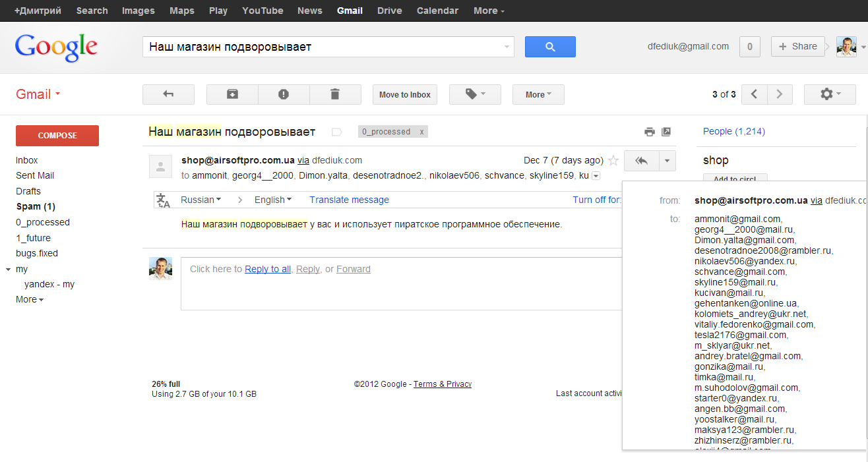
Task: Go to older message arrow
Action: 780,94
